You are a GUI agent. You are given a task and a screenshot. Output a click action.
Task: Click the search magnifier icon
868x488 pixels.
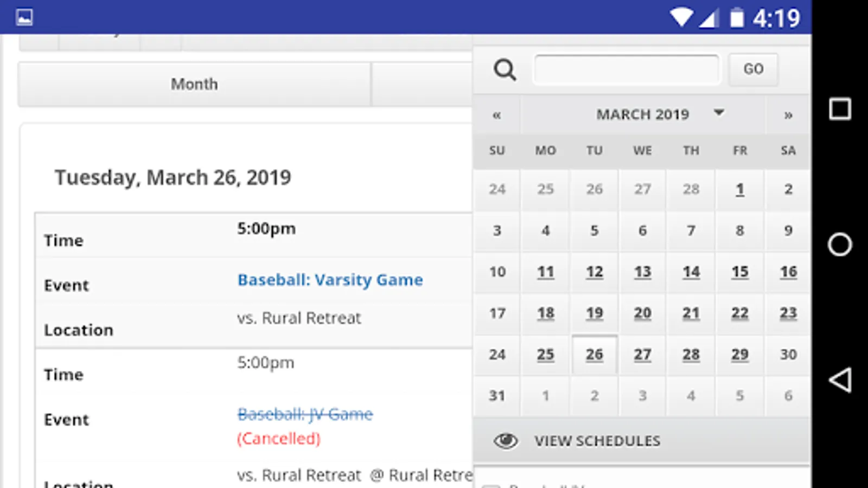pos(505,70)
